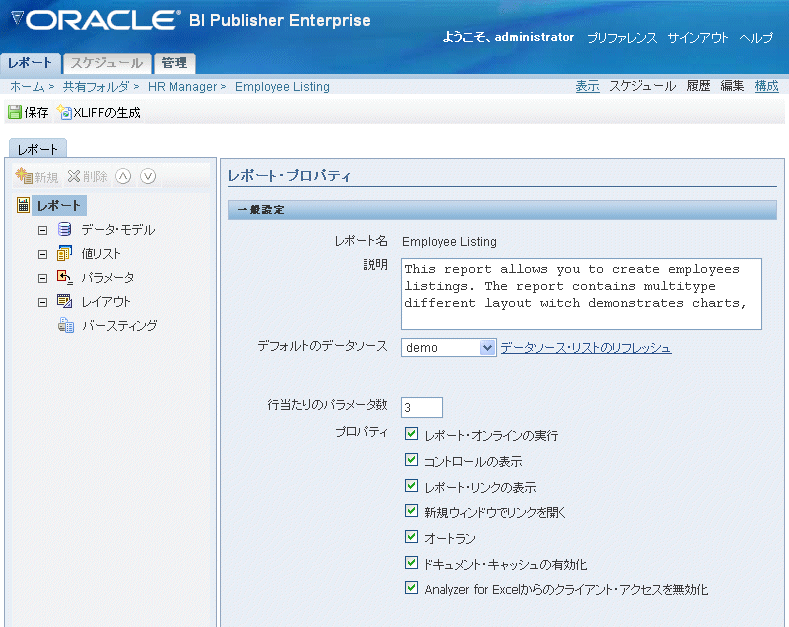Switch to the レポート main tab
Viewport: 789px width, 627px height.
tap(30, 63)
